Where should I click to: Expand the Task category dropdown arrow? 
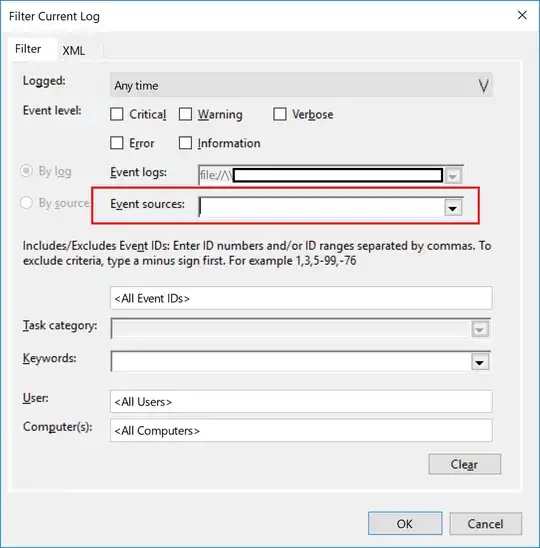pos(480,329)
